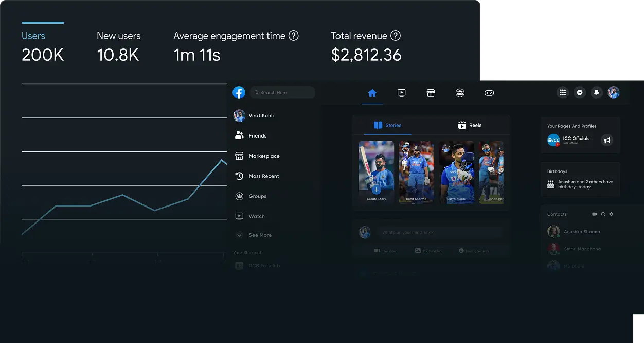Open Rohit Sharma's story thumbnail
The height and width of the screenshot is (343, 644).
click(x=416, y=173)
